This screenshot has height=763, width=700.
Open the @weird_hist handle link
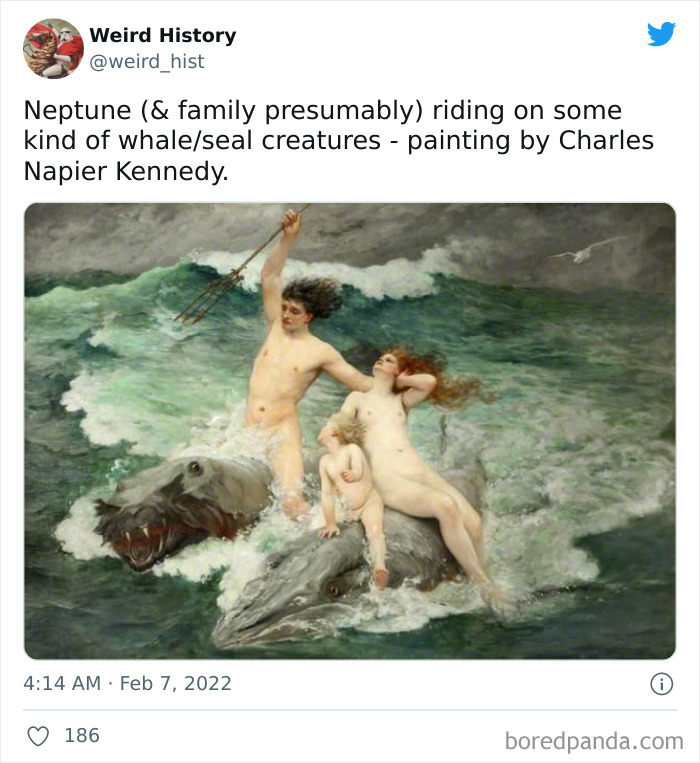(147, 62)
